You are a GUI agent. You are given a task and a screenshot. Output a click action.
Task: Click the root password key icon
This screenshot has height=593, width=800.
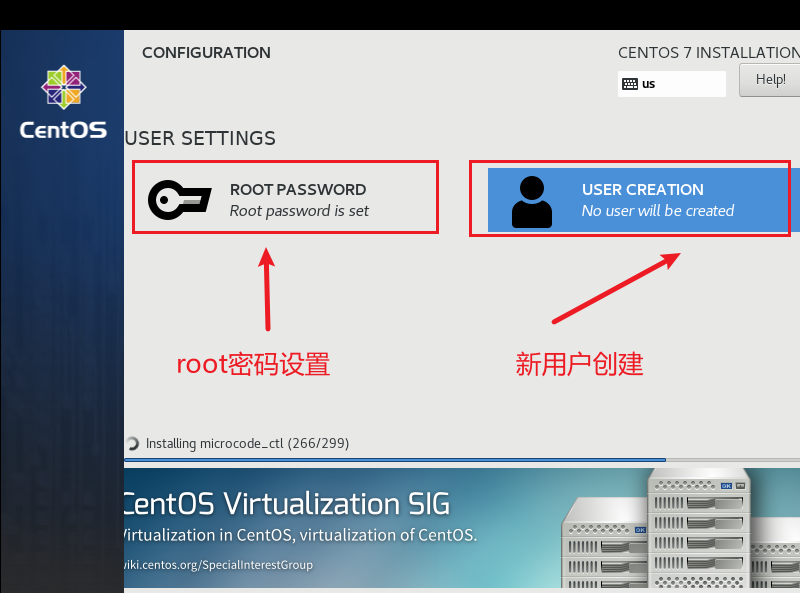179,200
